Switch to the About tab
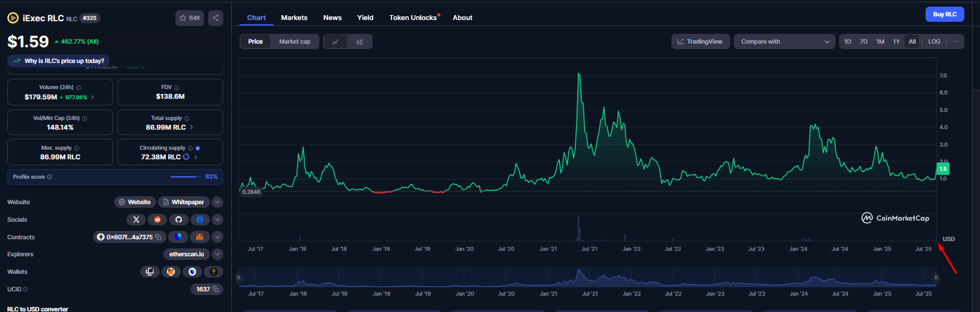The width and height of the screenshot is (980, 312). 462,18
